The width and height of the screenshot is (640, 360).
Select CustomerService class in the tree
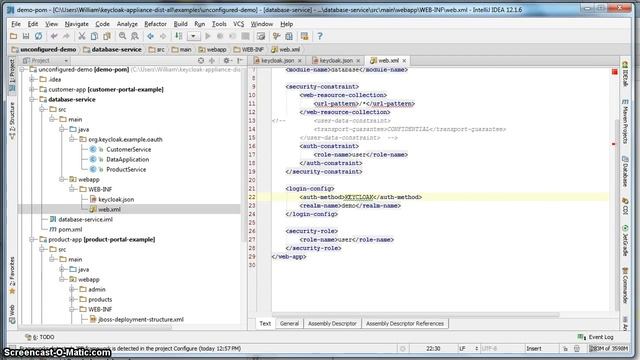tap(129, 149)
